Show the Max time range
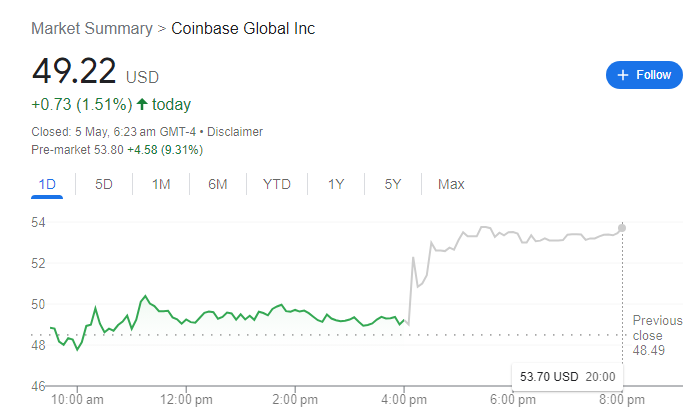The width and height of the screenshot is (695, 416). coord(451,184)
